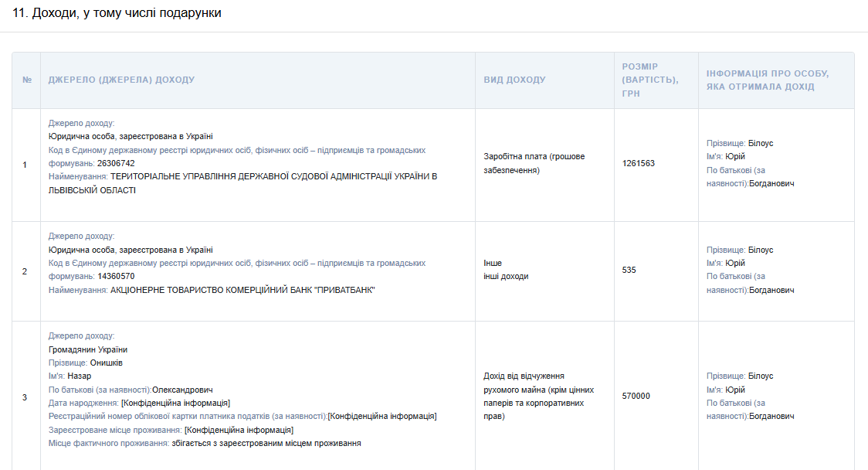868x470 pixels.
Task: Click surname 'Онишків' in row 3
Action: point(107,363)
